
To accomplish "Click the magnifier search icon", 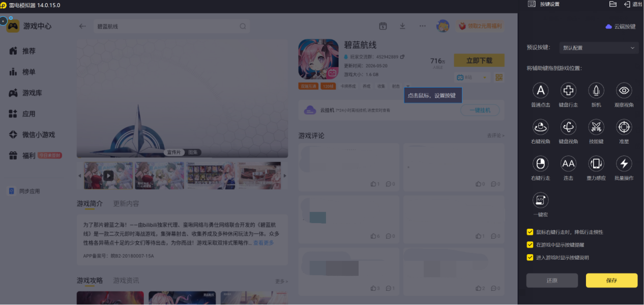I will coord(243,26).
